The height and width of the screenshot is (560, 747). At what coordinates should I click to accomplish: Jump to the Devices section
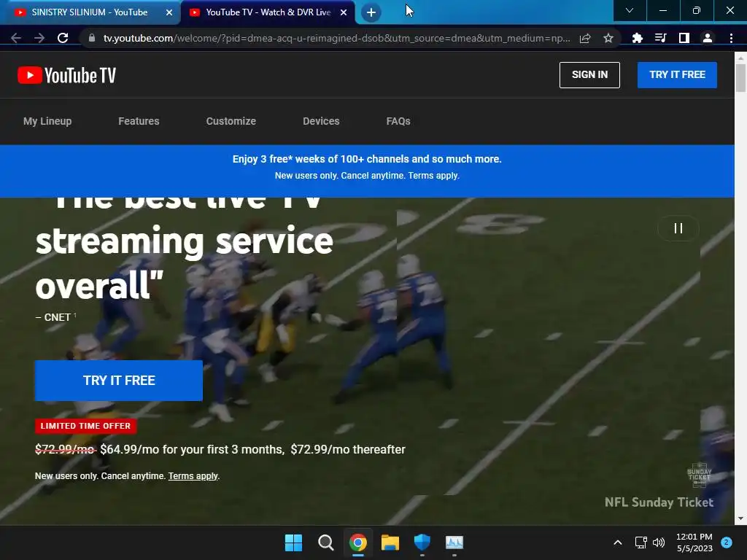coord(321,121)
